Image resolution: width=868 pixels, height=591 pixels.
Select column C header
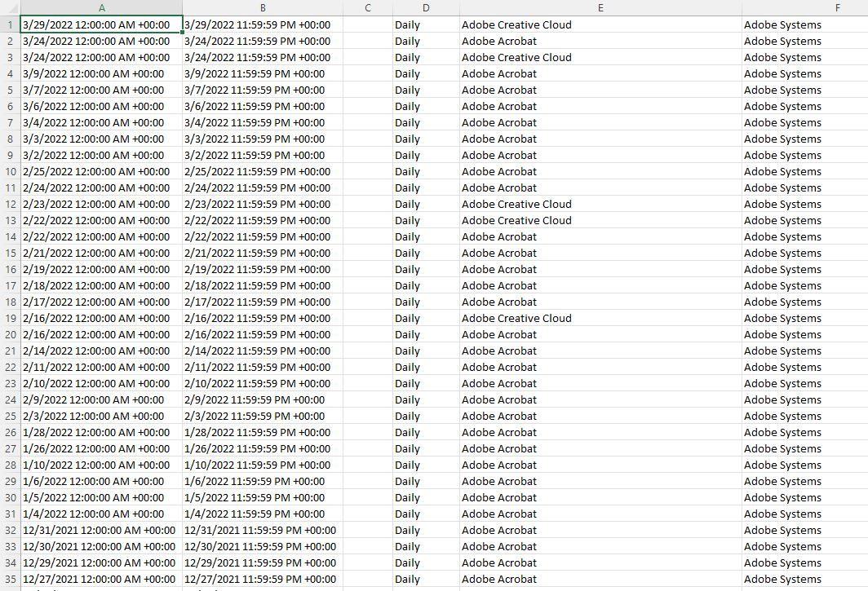point(368,8)
